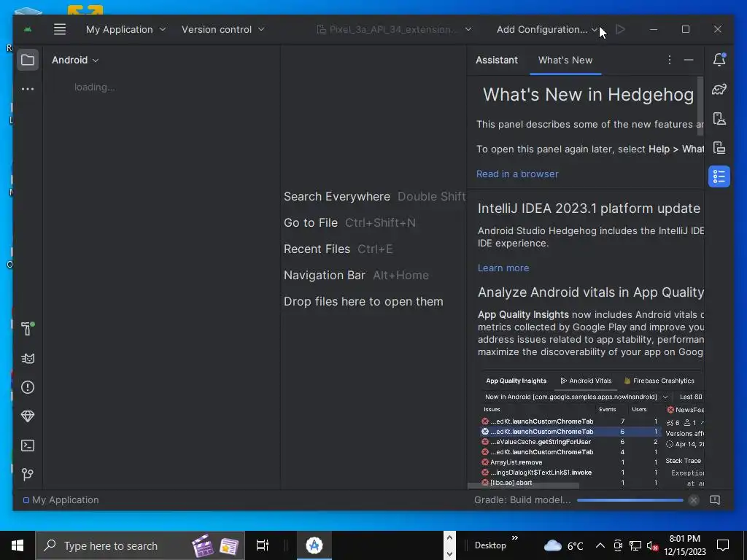
Task: Click the Run green play button
Action: click(x=620, y=29)
